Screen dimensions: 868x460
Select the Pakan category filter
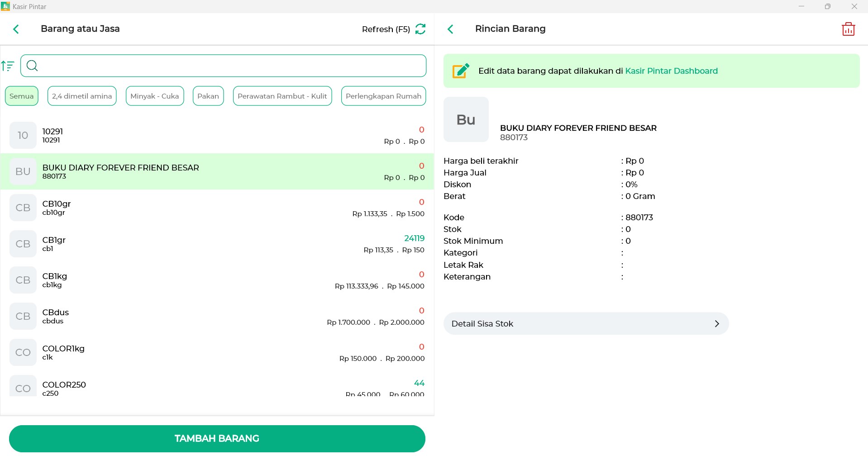[208, 96]
